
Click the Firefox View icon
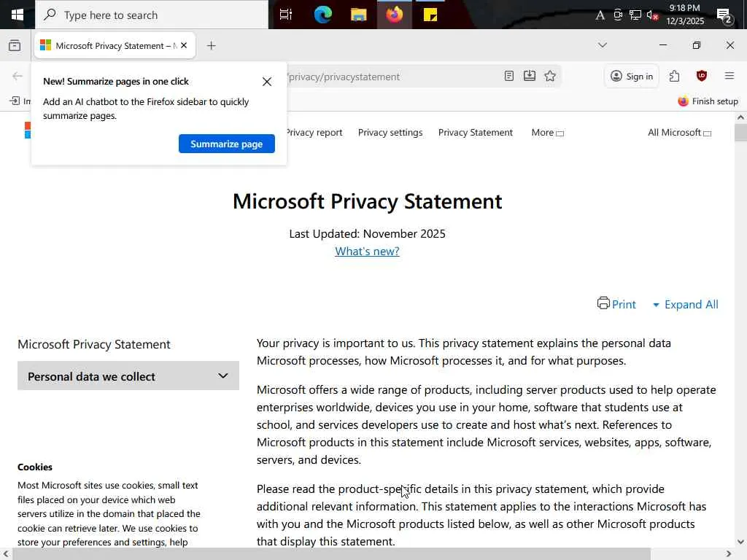point(15,45)
